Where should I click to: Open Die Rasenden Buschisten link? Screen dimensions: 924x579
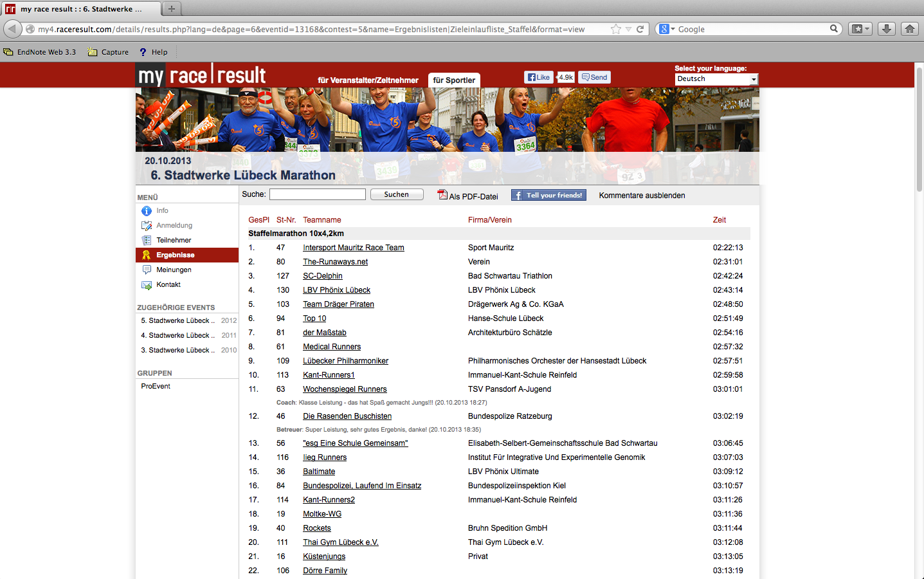click(347, 416)
